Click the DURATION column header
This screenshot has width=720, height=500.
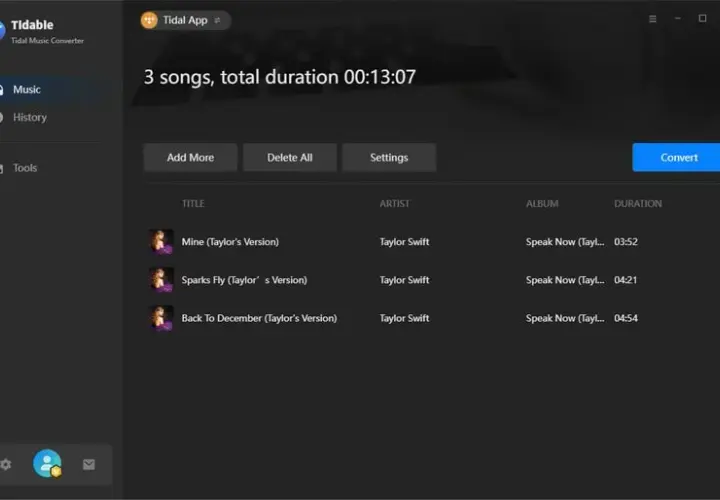pos(638,203)
